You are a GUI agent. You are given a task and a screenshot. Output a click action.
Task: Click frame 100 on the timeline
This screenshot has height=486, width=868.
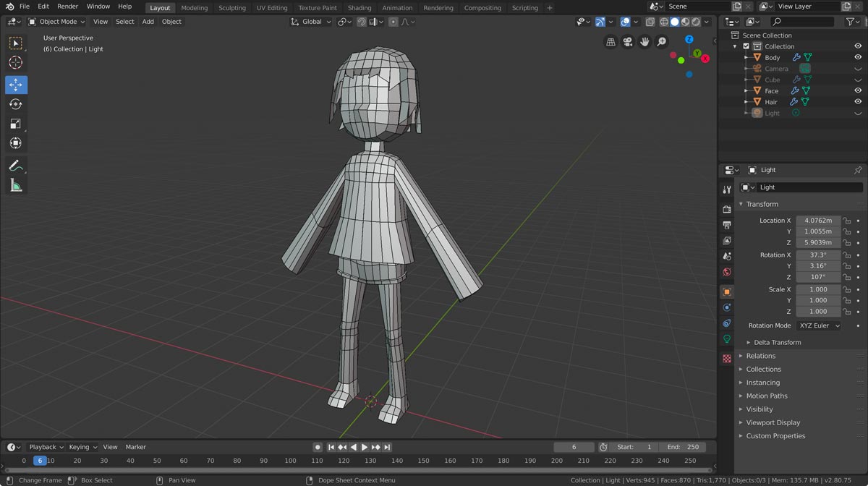(x=290, y=461)
